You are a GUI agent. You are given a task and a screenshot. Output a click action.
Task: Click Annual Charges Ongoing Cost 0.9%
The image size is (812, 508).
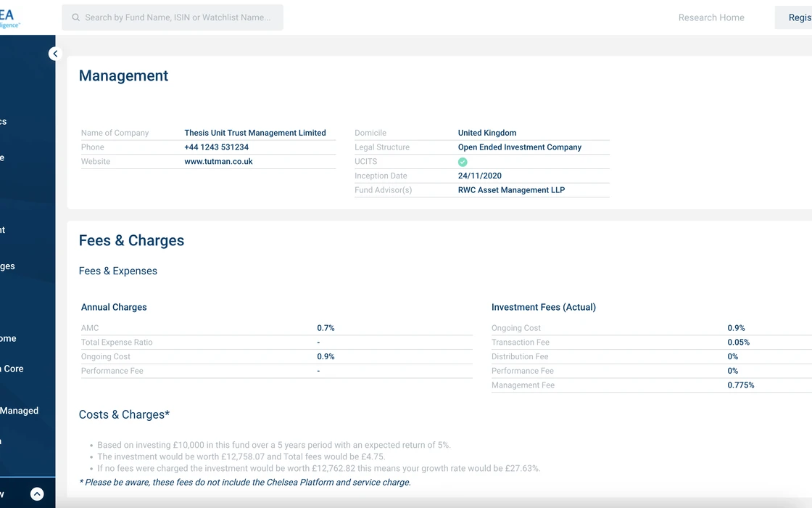(326, 356)
